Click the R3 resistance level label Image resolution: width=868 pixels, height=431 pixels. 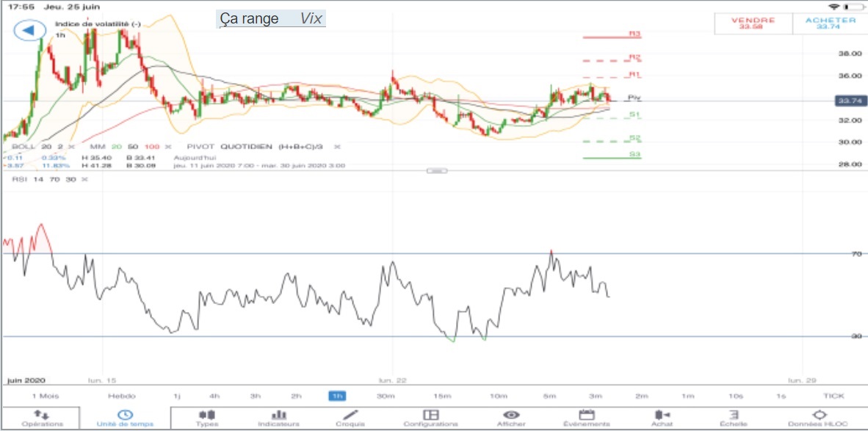pyautogui.click(x=635, y=34)
